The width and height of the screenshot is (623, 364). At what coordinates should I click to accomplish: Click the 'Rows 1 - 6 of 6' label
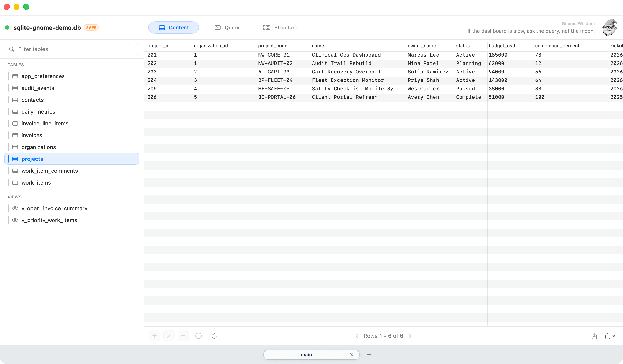(x=383, y=336)
